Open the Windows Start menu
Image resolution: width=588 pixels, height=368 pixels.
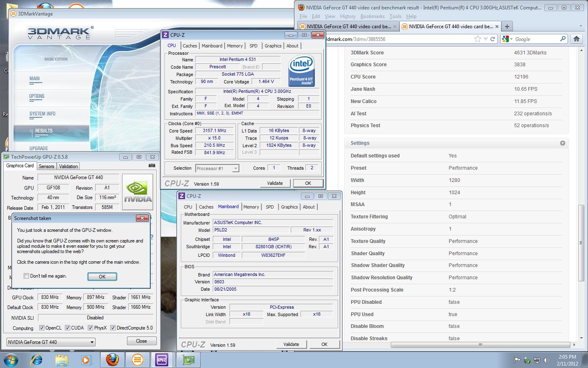(x=11, y=360)
